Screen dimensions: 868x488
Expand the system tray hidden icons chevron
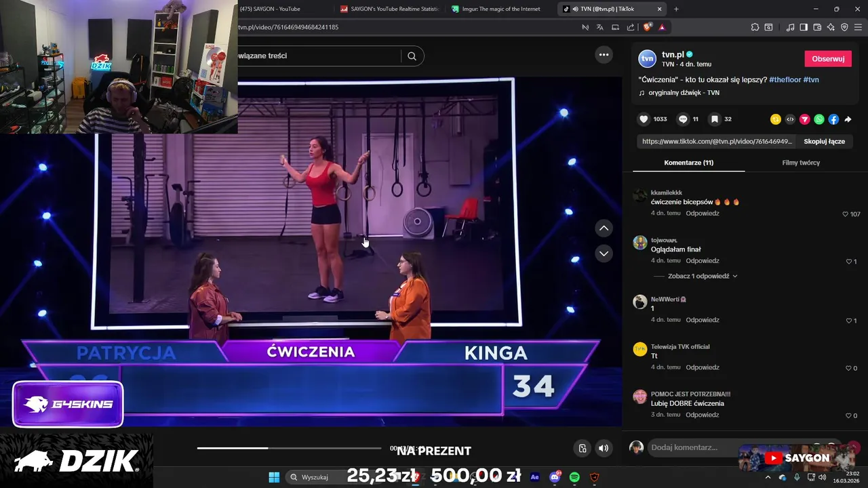768,477
